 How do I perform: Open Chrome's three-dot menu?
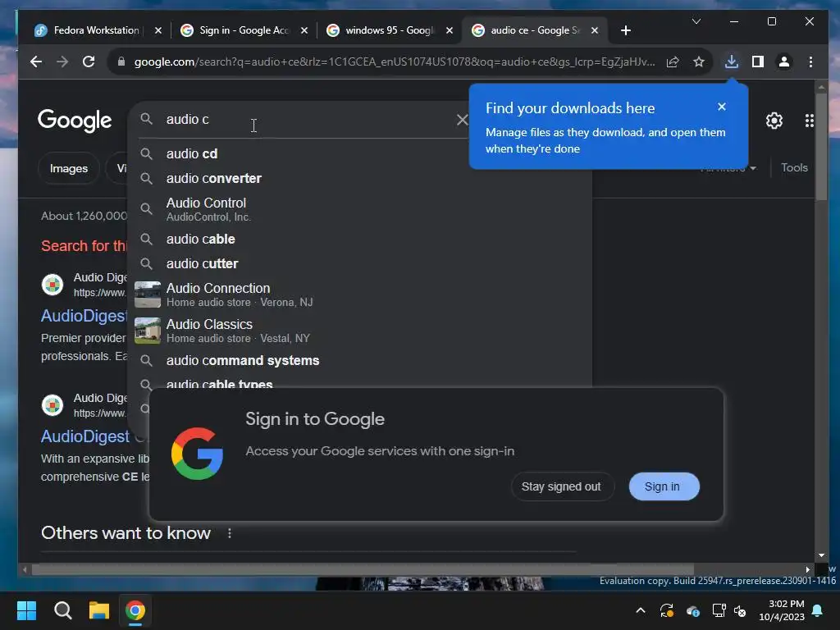[x=810, y=62]
